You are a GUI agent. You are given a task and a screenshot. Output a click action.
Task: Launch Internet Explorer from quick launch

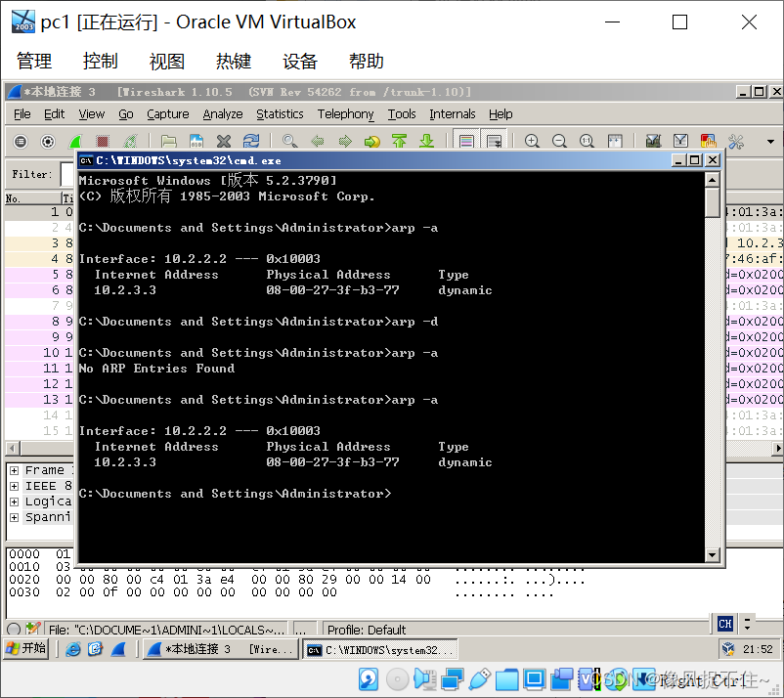[x=73, y=649]
